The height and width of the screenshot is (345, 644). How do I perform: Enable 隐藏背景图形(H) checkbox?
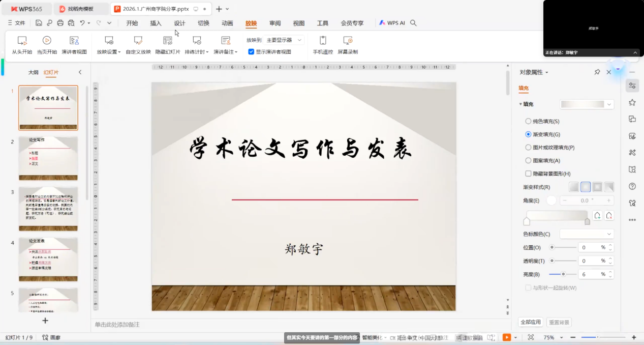pos(528,174)
